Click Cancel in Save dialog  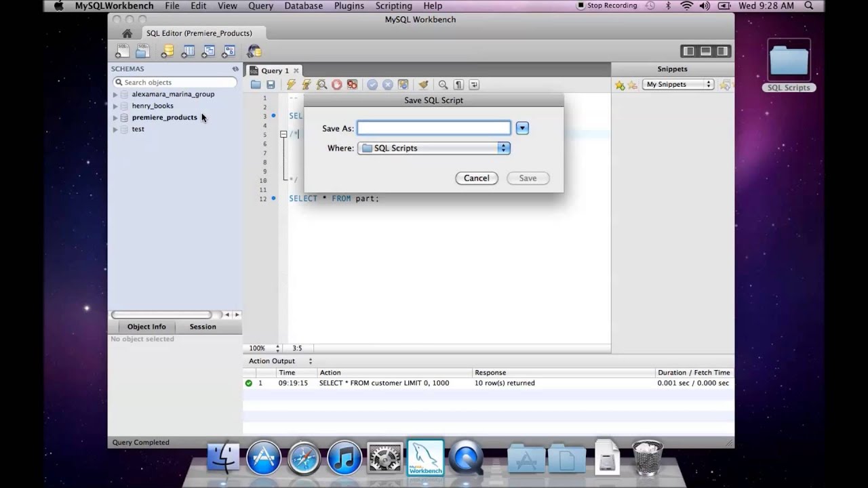point(477,178)
